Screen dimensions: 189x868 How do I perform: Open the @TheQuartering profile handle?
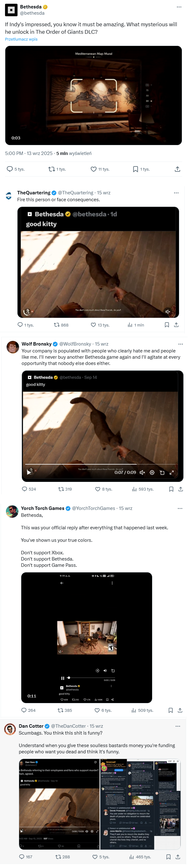tap(76, 193)
